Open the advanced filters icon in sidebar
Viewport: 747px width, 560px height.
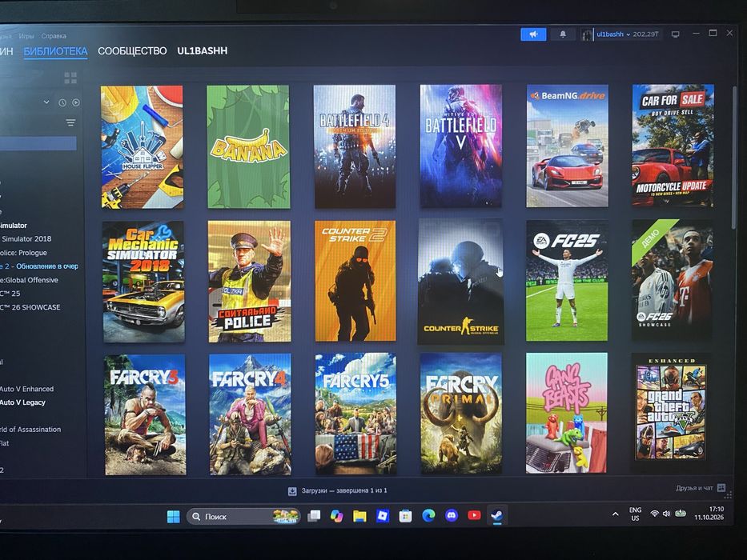tap(70, 123)
